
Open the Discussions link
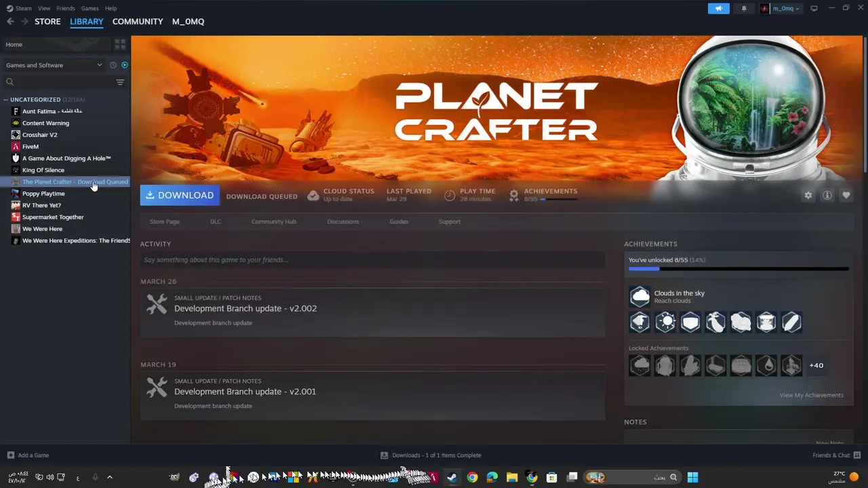[343, 222]
